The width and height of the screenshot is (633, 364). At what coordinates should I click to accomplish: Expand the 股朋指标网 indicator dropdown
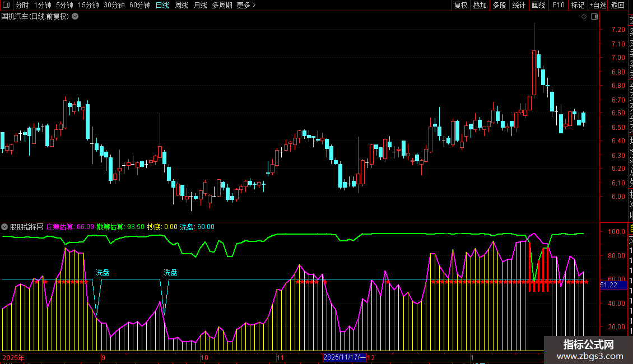pyautogui.click(x=5, y=227)
